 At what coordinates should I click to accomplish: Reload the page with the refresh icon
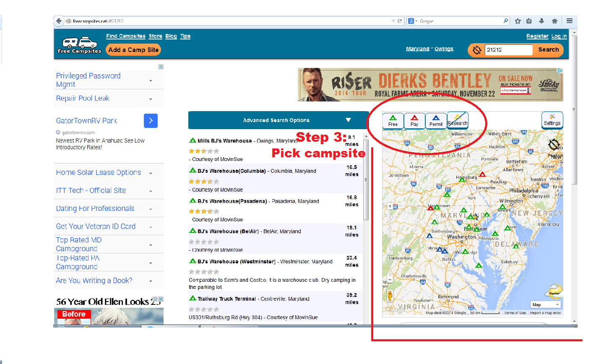[x=400, y=21]
